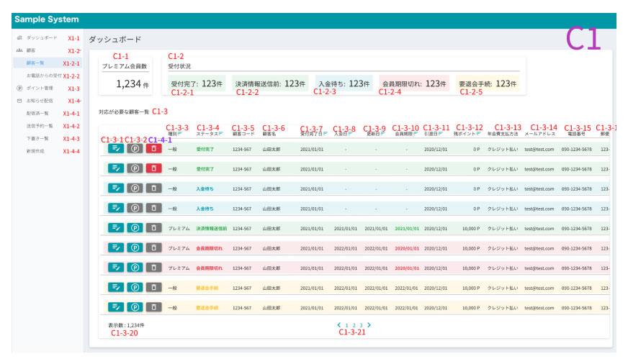Click red trash icon in first 受付完了 row
The height and width of the screenshot is (364, 628).
click(154, 149)
